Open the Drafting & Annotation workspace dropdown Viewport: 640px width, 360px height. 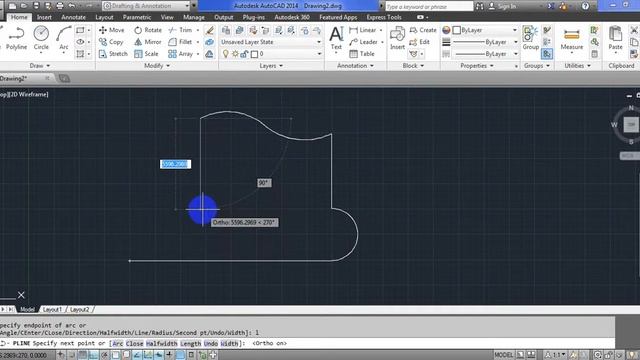147,6
